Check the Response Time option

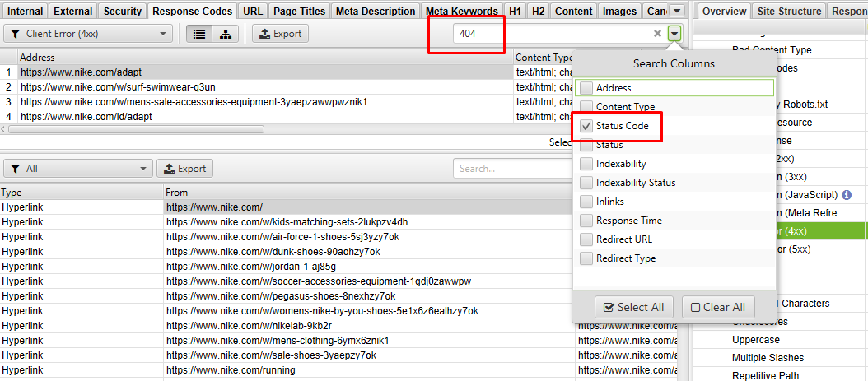(586, 221)
